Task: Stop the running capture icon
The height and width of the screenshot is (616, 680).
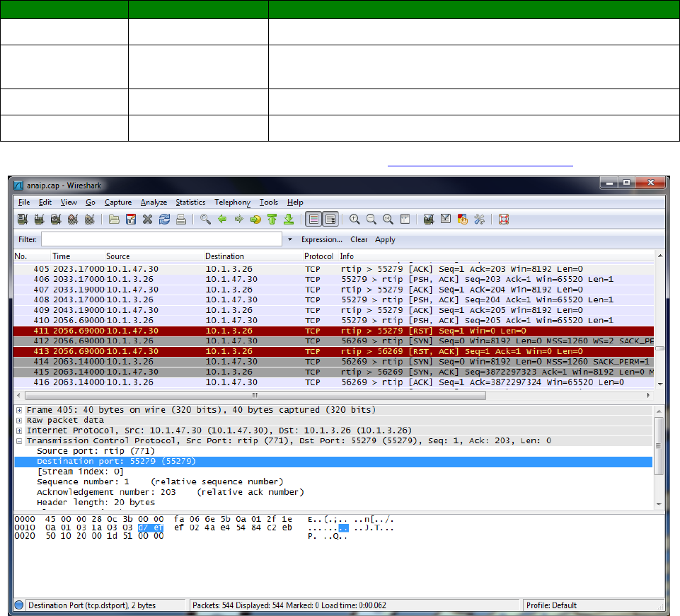Action: click(73, 219)
